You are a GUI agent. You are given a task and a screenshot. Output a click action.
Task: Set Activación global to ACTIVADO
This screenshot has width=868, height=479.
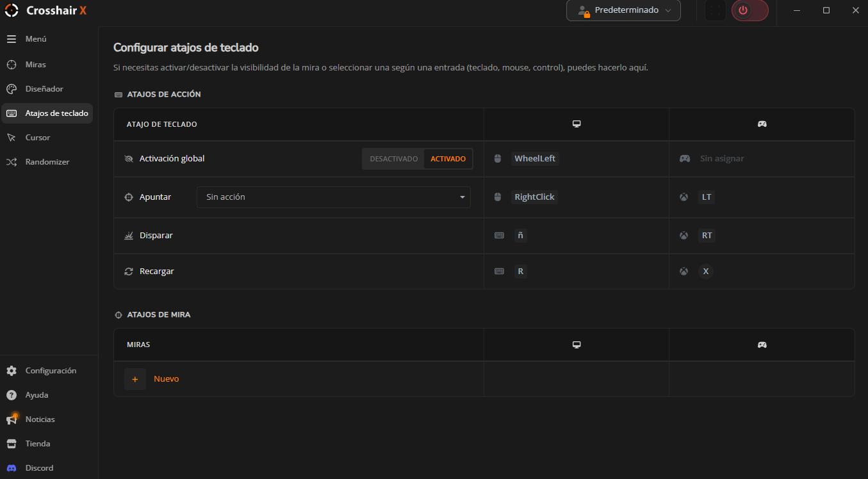tap(448, 159)
